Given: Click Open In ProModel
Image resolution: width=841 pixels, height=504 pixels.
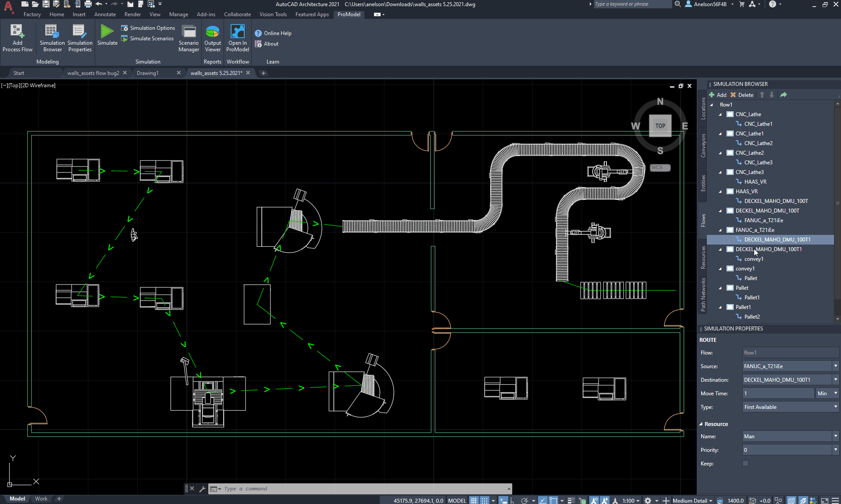Looking at the screenshot, I should click(x=237, y=37).
